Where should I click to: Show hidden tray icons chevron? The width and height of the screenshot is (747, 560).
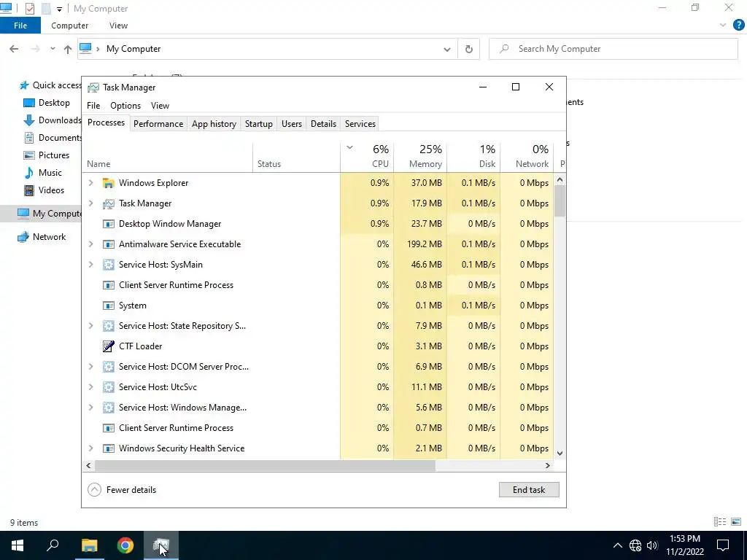click(x=617, y=545)
